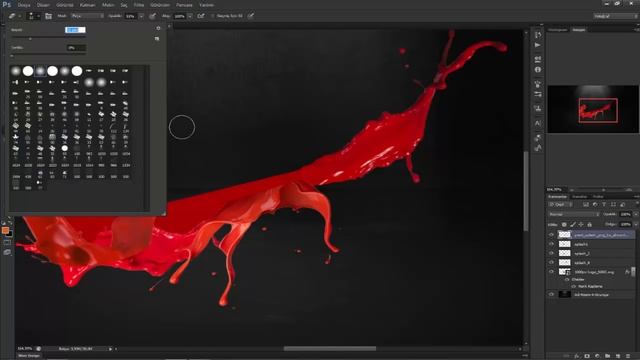The width and height of the screenshot is (640, 360).
Task: Toggle Quick Mask mode icon
Action: pyautogui.click(x=7, y=242)
